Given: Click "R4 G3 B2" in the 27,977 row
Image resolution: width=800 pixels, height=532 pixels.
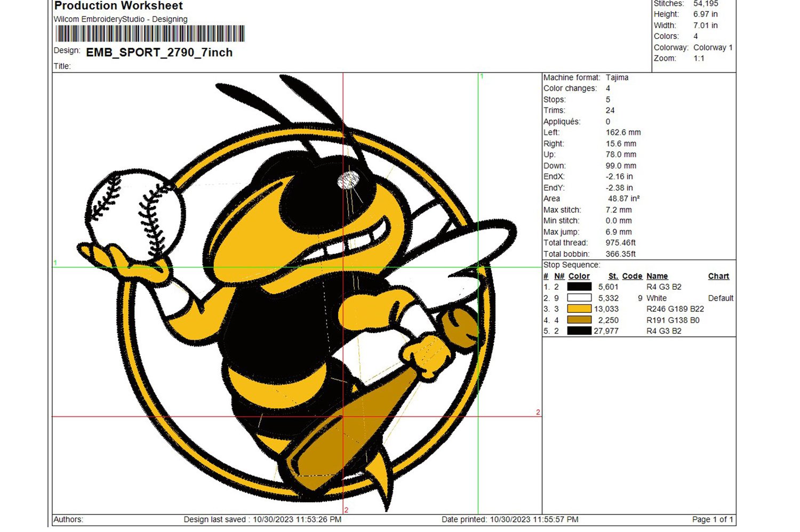Looking at the screenshot, I should (x=664, y=331).
